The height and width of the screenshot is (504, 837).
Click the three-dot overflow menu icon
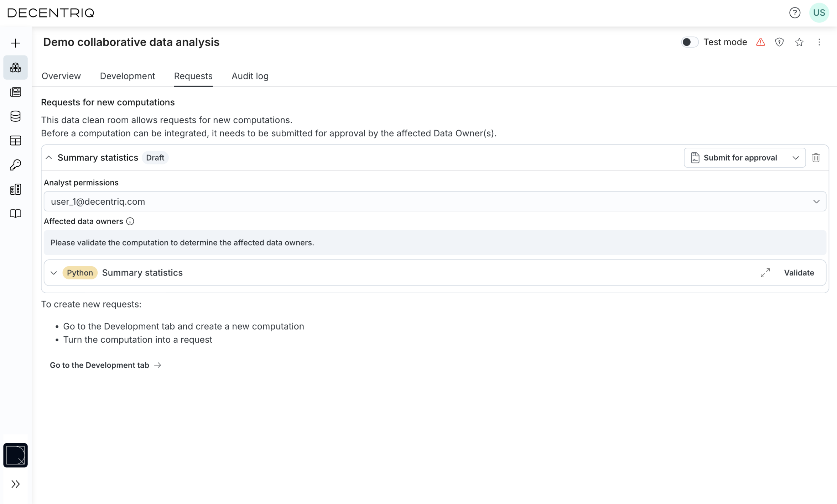[x=820, y=42]
